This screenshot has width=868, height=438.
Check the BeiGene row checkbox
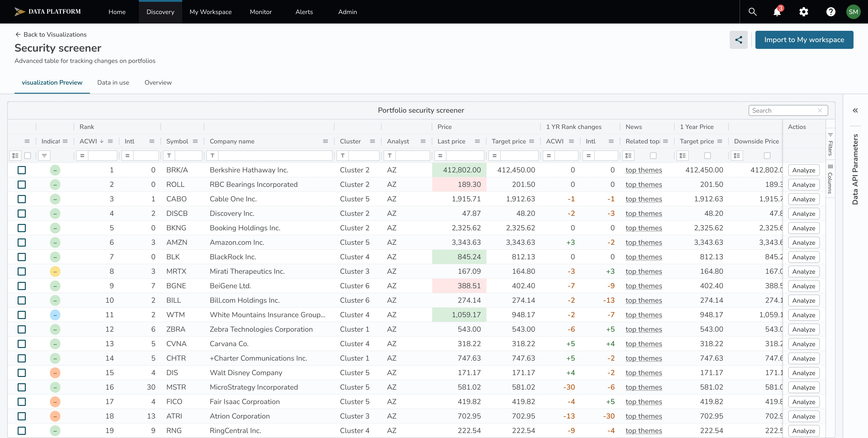click(x=21, y=286)
